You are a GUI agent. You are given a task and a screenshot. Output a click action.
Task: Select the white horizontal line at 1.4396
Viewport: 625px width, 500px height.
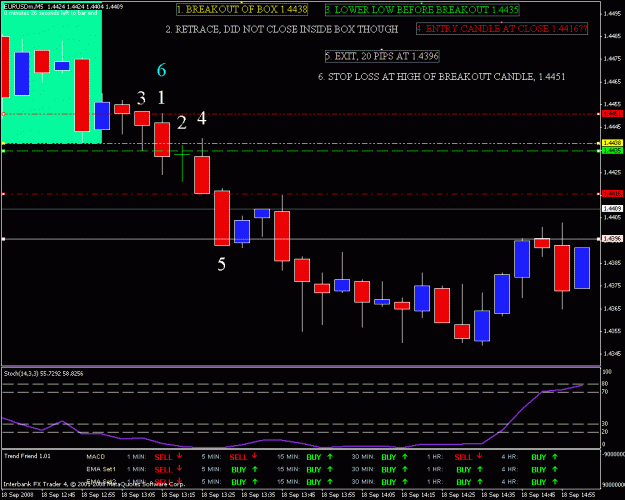coord(301,239)
